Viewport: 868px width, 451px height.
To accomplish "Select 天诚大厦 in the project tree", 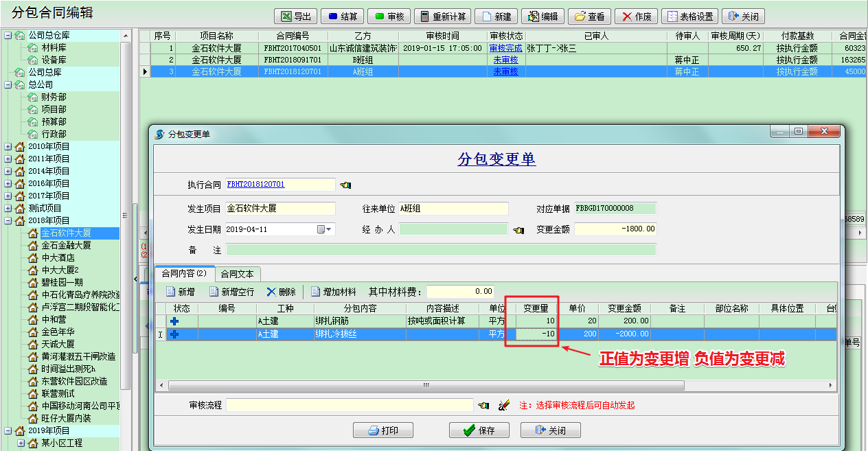I will (58, 344).
